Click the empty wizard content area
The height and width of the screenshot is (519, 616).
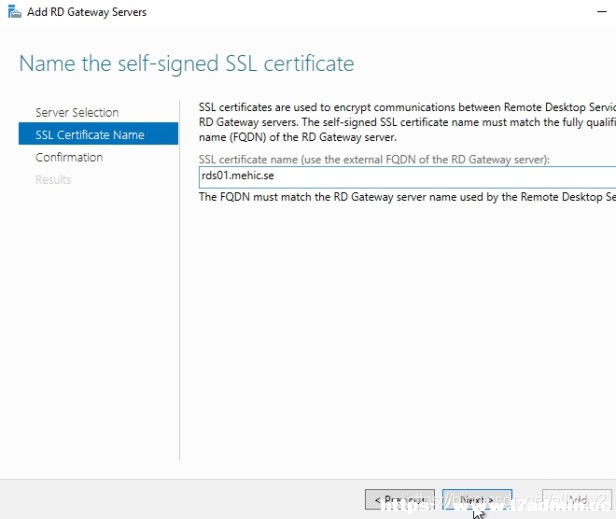pos(397,330)
